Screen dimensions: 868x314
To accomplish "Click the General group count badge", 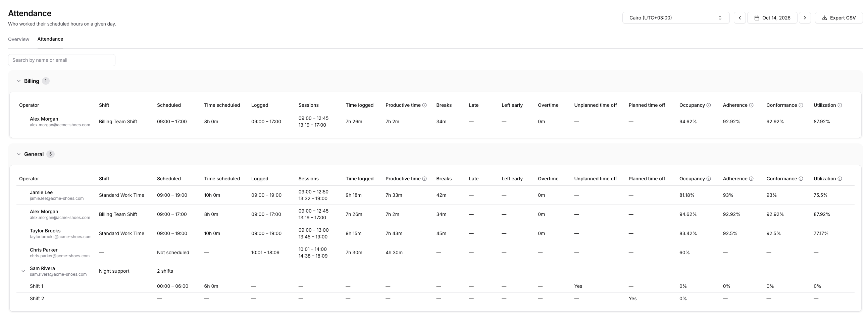I will (50, 154).
